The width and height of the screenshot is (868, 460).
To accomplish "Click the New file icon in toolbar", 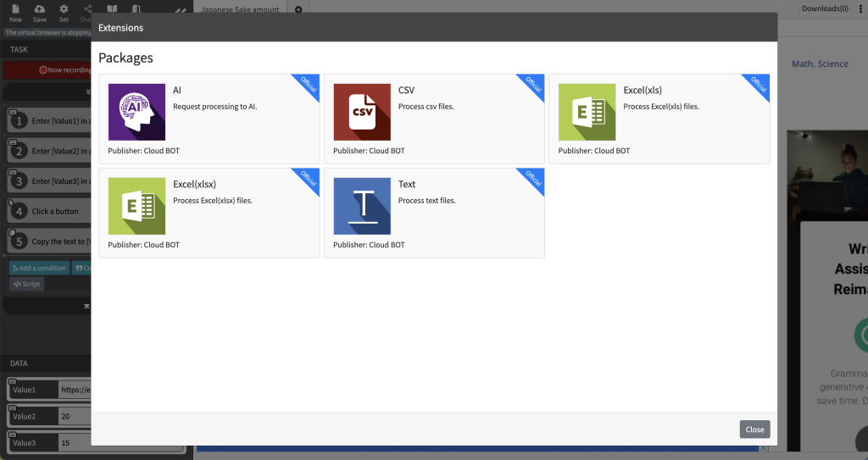I will pyautogui.click(x=15, y=8).
